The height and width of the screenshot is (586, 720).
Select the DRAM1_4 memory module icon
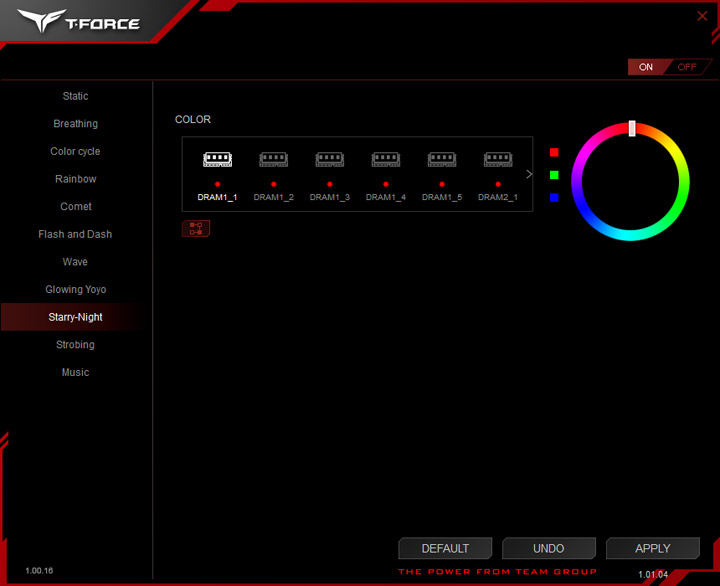tap(386, 159)
